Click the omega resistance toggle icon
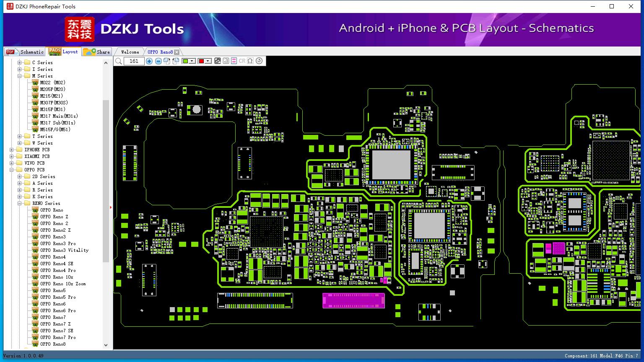Image resolution: width=644 pixels, height=362 pixels. click(x=250, y=61)
